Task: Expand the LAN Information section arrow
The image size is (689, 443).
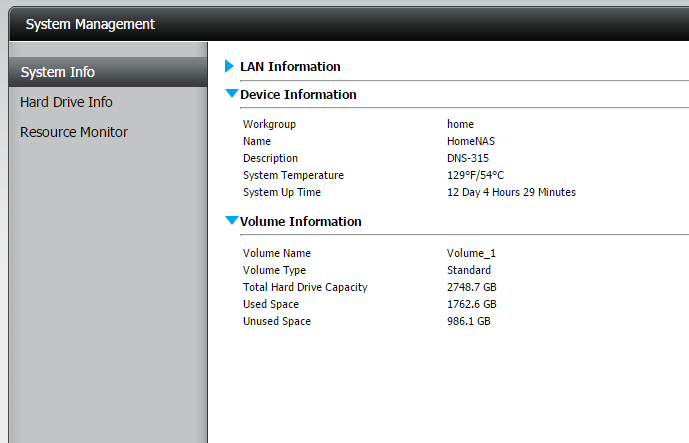Action: tap(229, 67)
